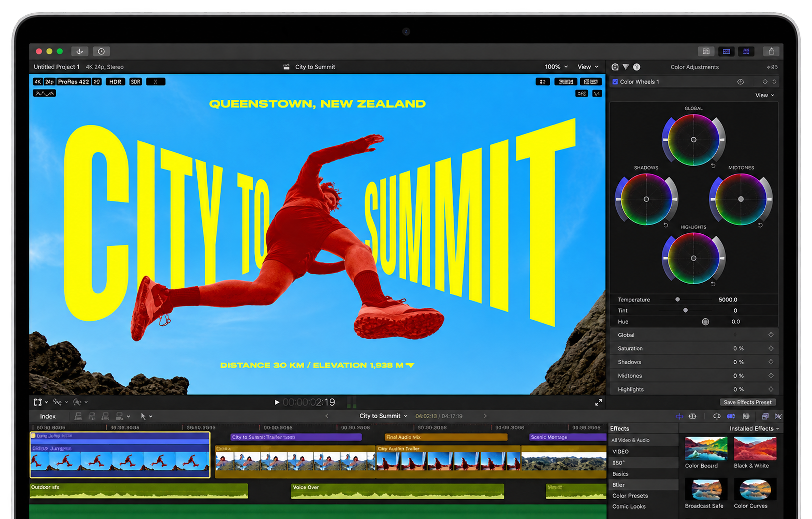
Task: Click the Index button in timeline
Action: coord(48,416)
